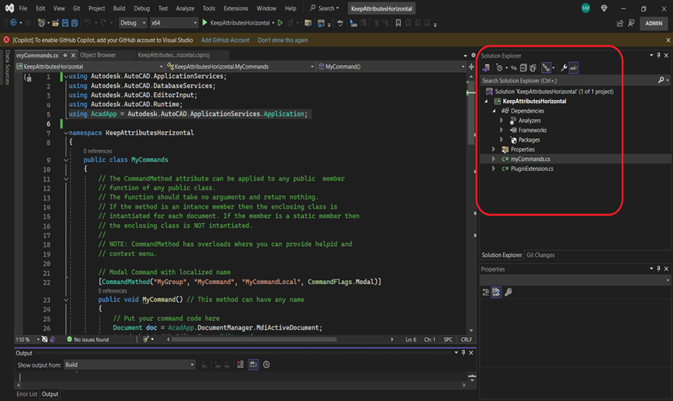
Task: Open the x64 platform dropdown
Action: tap(174, 23)
